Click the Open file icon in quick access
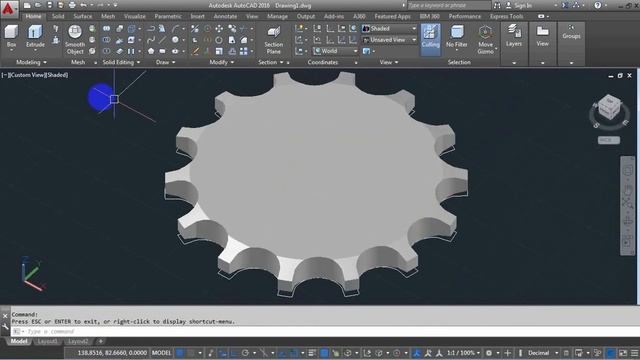640x360 pixels. 38,5
